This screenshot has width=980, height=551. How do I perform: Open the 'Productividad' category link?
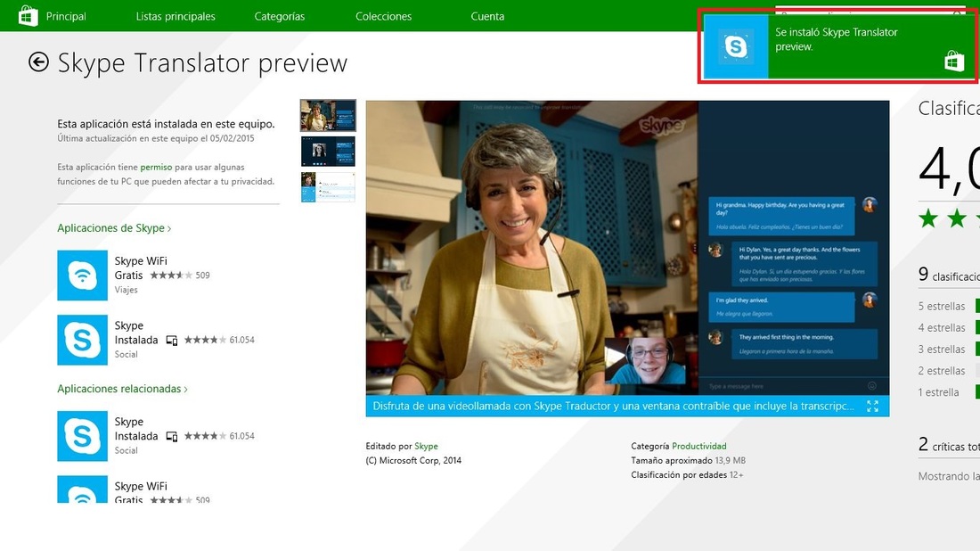point(699,446)
